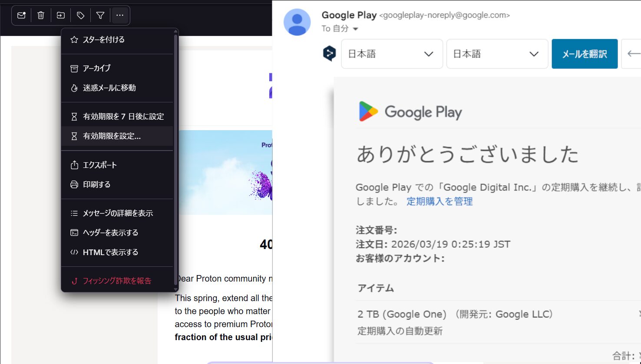The image size is (641, 364).
Task: Open the 定期購入を管理 link
Action: click(439, 201)
